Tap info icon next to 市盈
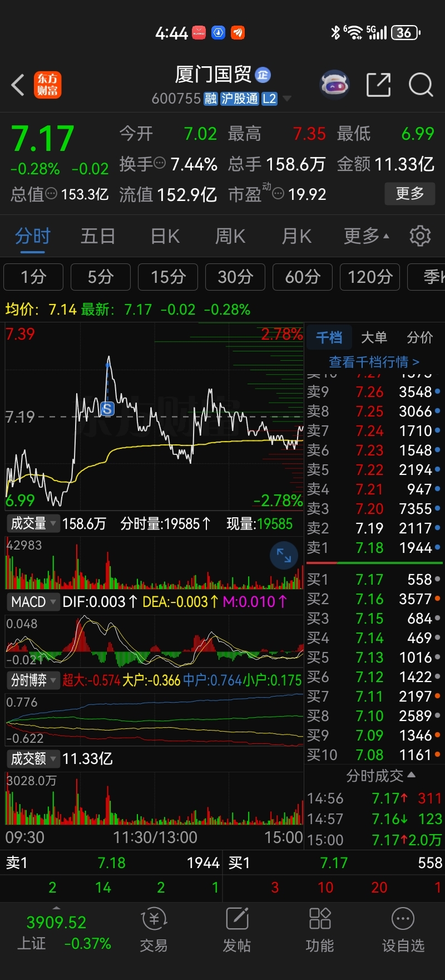445x980 pixels. 278,194
